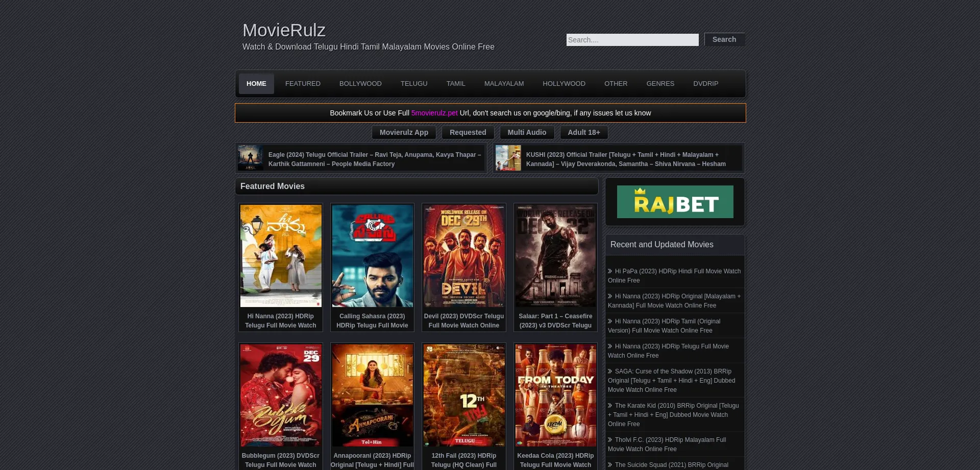Go to the Telugu menu category
This screenshot has width=980, height=470.
click(414, 84)
